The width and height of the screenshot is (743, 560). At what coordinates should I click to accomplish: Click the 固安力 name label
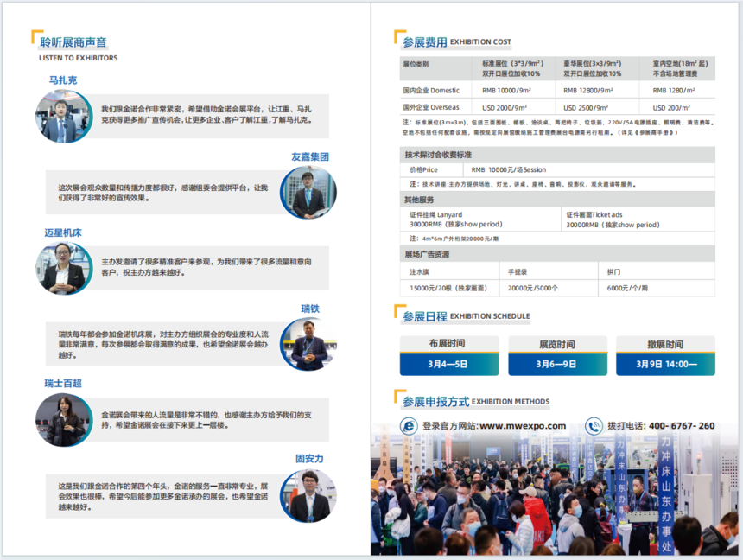click(309, 459)
